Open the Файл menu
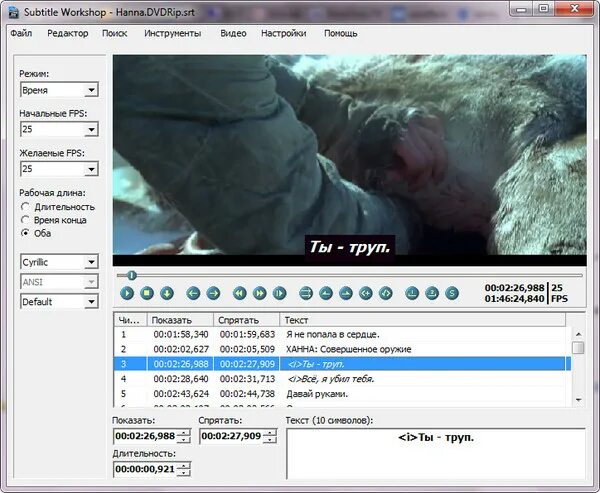 tap(21, 33)
